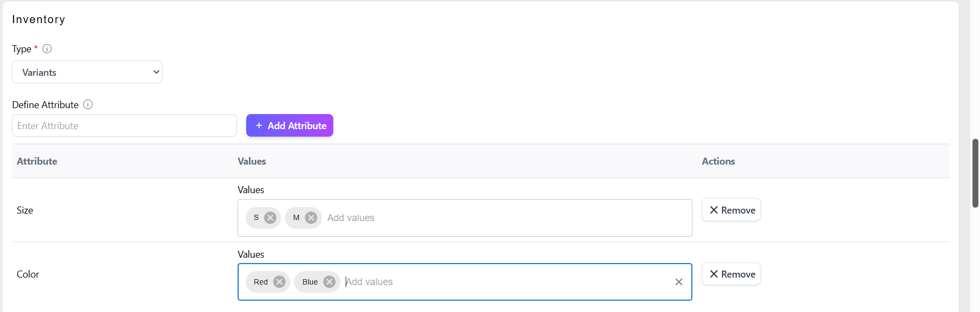Open the Variants type dropdown
The width and height of the screenshot is (980, 312).
pos(87,72)
